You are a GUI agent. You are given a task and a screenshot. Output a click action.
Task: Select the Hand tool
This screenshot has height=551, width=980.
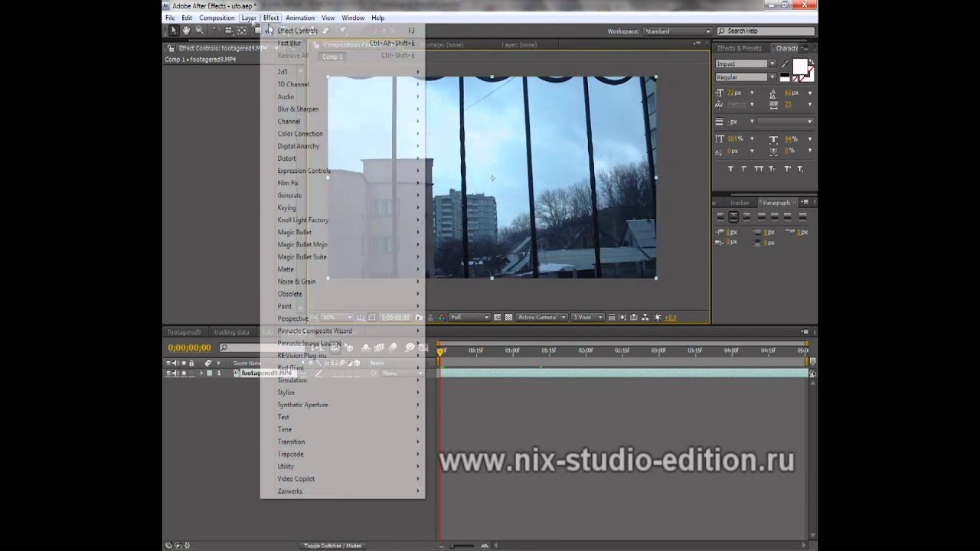[186, 31]
